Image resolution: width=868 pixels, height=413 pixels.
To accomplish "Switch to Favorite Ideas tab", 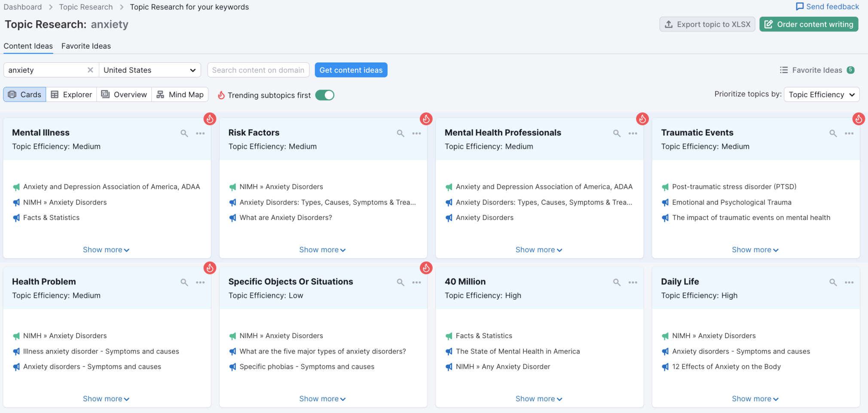I will pyautogui.click(x=86, y=46).
